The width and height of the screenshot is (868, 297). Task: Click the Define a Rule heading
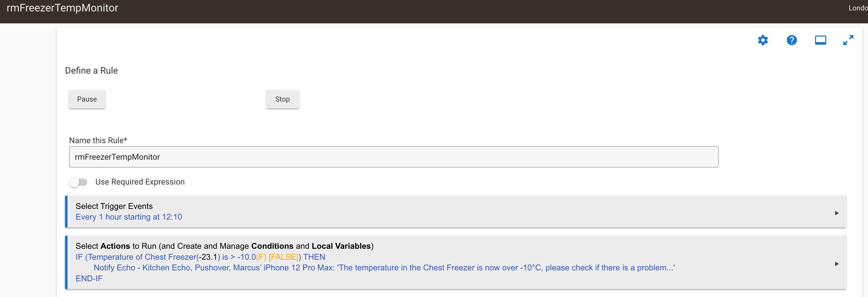point(91,71)
